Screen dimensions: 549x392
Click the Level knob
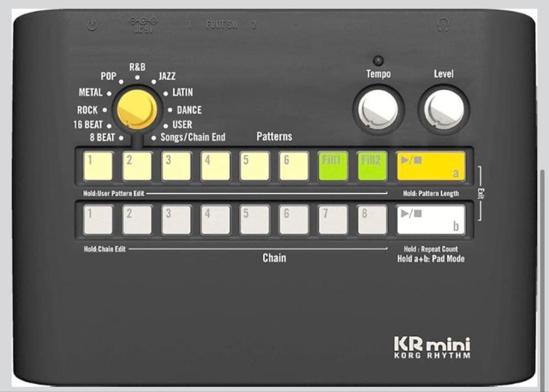(x=444, y=110)
